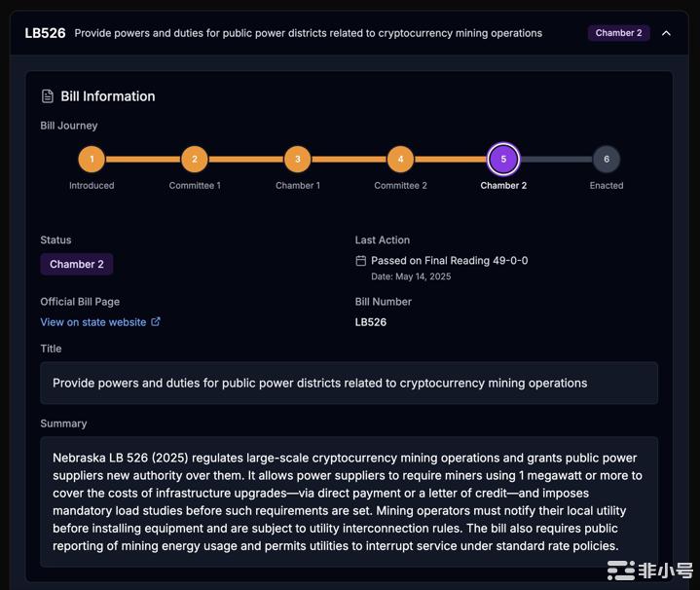Click the Passed on Final Reading text
Viewport: 700px width, 590px height.
tap(449, 261)
